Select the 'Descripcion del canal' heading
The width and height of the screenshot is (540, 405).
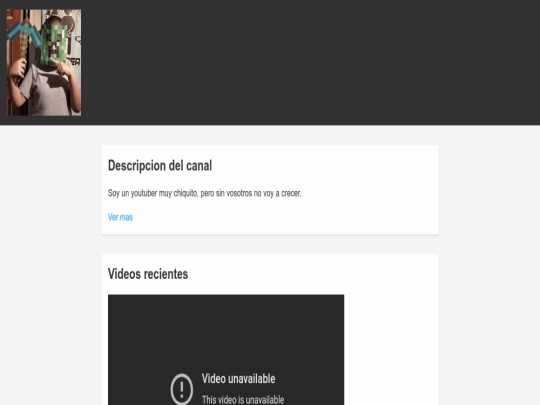[x=160, y=166]
